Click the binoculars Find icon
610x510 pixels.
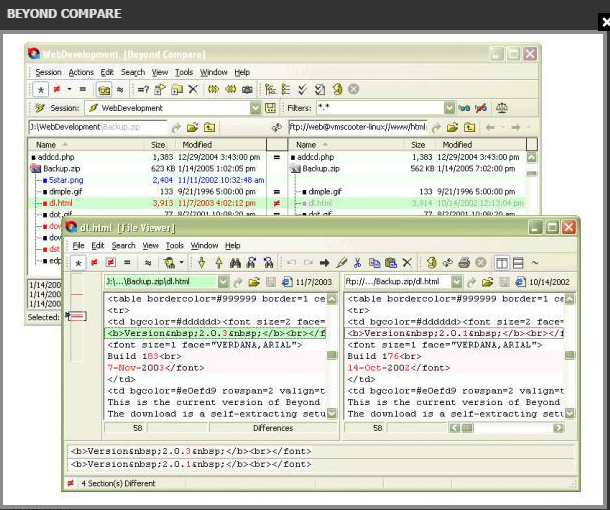[235, 263]
